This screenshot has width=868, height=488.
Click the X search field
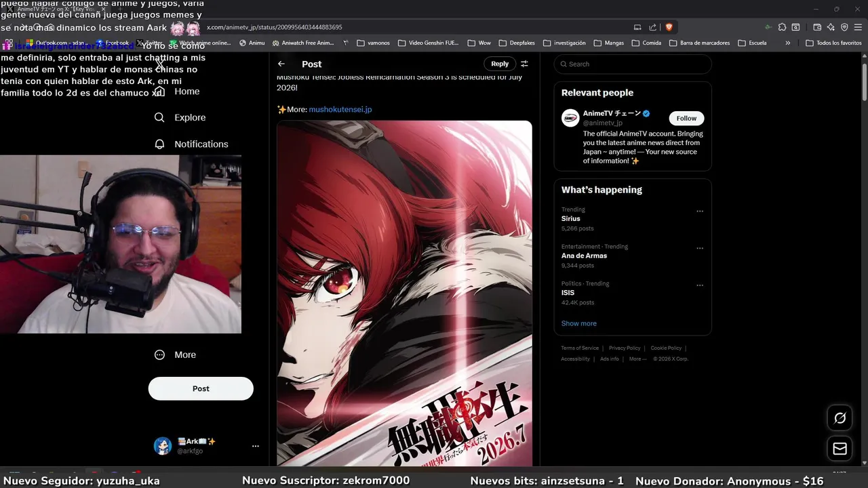633,64
